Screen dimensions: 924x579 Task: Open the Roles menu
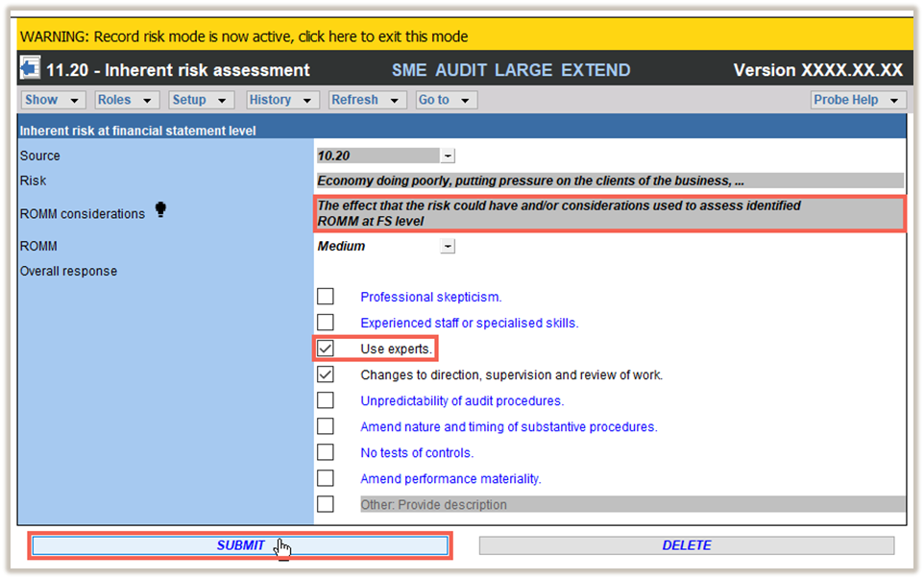(x=127, y=100)
